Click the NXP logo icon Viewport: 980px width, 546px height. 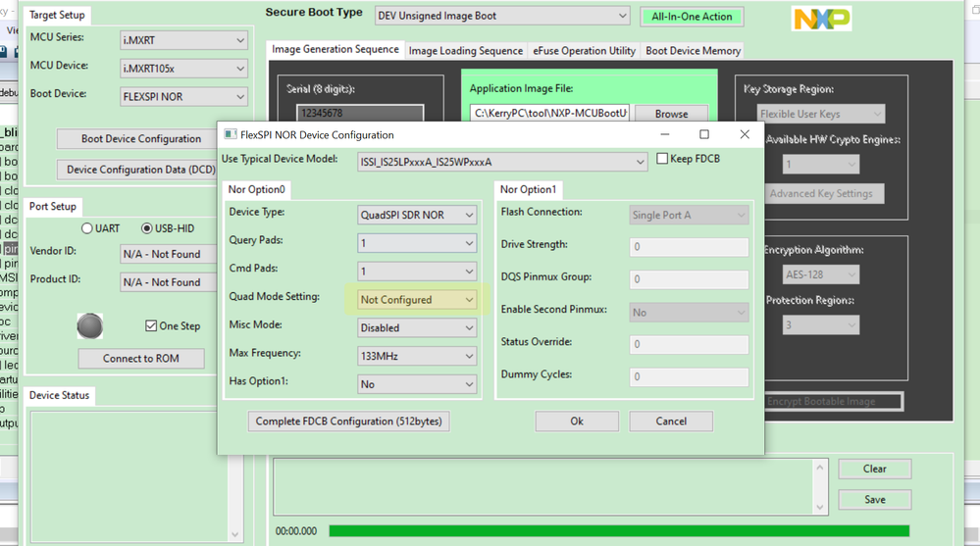tap(821, 19)
